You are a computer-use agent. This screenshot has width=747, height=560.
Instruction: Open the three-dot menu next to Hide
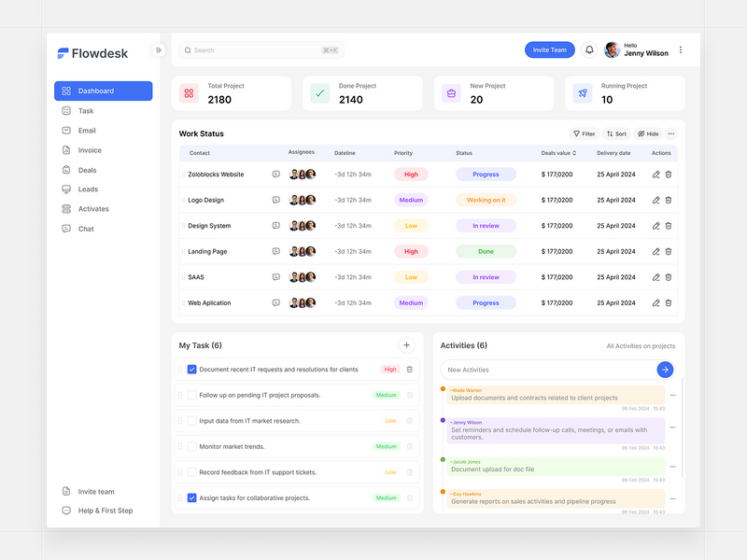671,133
